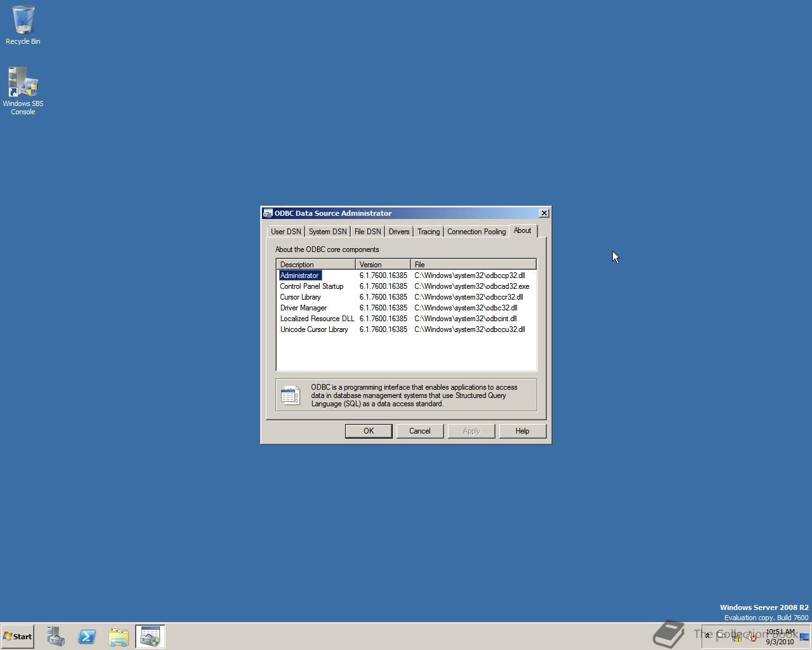The image size is (812, 650).
Task: Sort by the Description column header
Action: pyautogui.click(x=316, y=264)
